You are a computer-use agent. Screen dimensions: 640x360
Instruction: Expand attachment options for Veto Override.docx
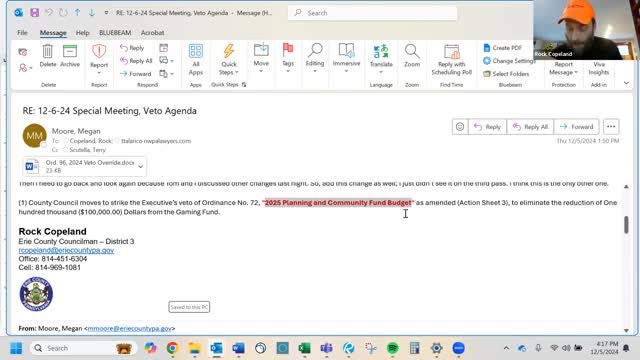click(140, 167)
